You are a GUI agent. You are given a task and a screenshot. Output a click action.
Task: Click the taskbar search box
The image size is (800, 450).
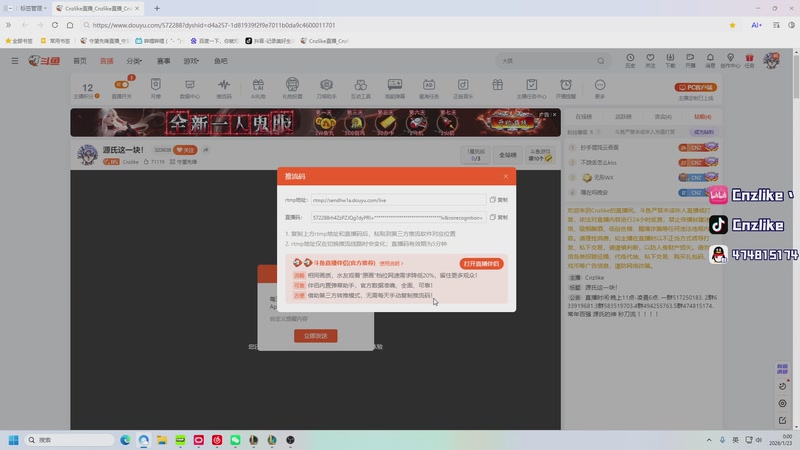[x=69, y=440]
